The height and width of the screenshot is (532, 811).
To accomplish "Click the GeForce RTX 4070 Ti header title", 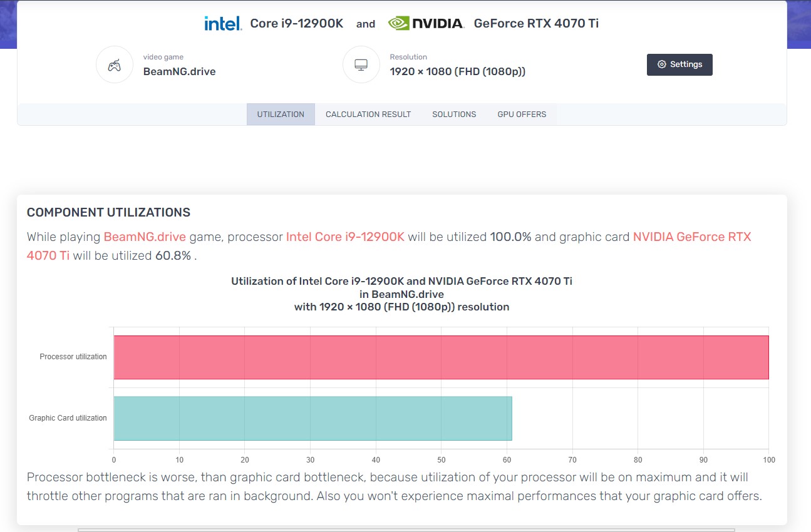I will (536, 24).
